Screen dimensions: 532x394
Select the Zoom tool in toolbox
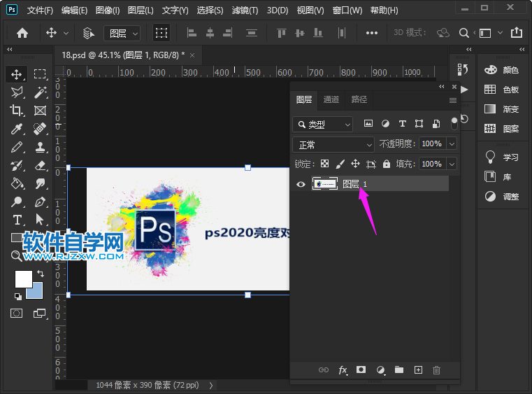pos(17,256)
